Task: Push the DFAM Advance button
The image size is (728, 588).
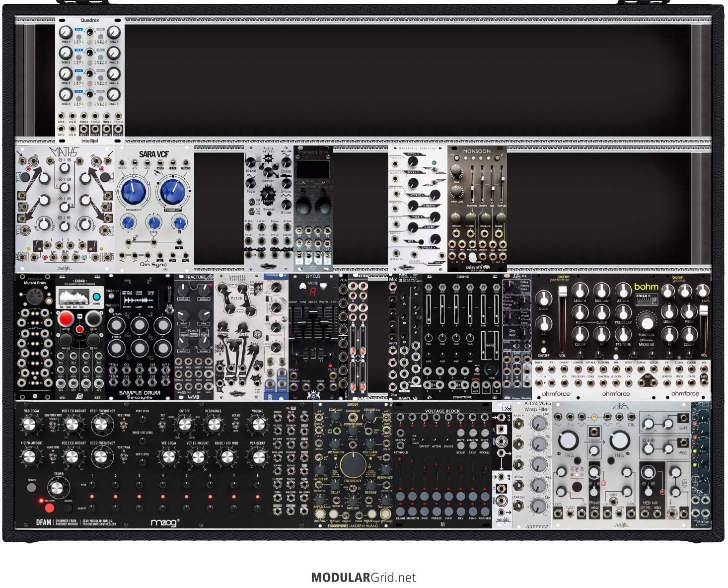Action: click(68, 508)
